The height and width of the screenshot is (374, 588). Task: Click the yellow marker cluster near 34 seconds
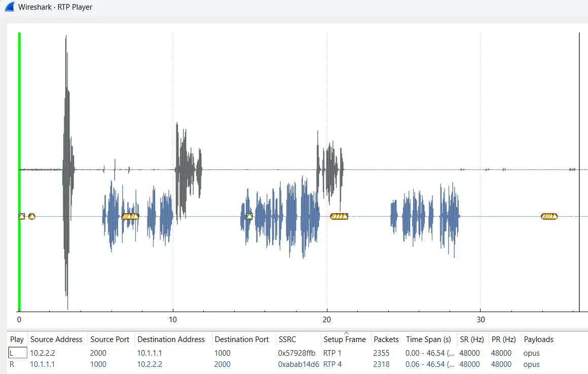[549, 216]
